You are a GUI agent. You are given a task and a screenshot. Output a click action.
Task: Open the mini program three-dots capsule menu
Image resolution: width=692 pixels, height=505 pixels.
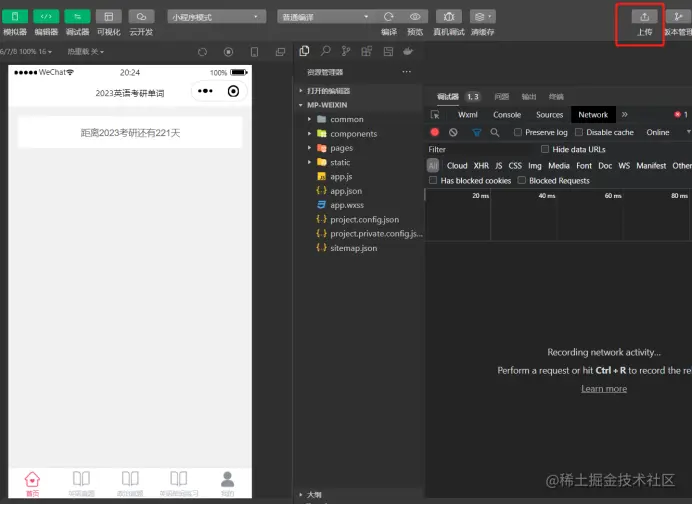click(x=205, y=91)
